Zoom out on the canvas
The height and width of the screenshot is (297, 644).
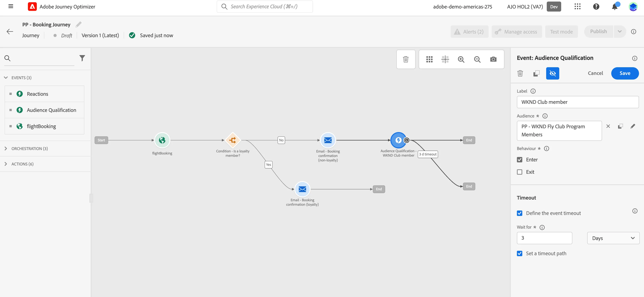(x=477, y=59)
